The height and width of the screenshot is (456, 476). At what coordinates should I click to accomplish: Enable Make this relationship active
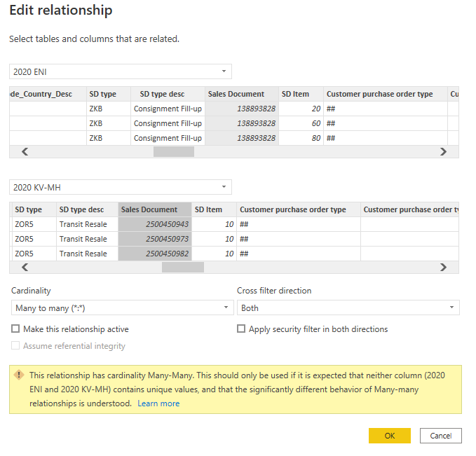[15, 329]
